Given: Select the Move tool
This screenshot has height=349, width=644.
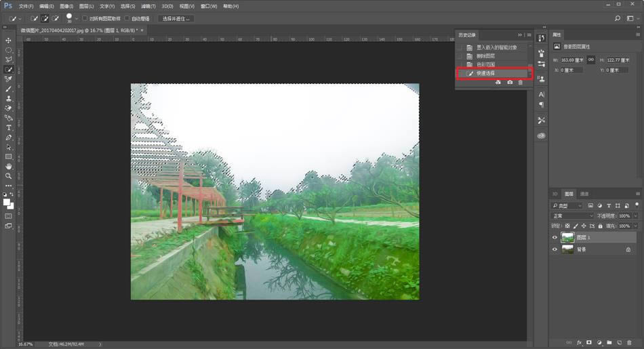Looking at the screenshot, I should [9, 41].
